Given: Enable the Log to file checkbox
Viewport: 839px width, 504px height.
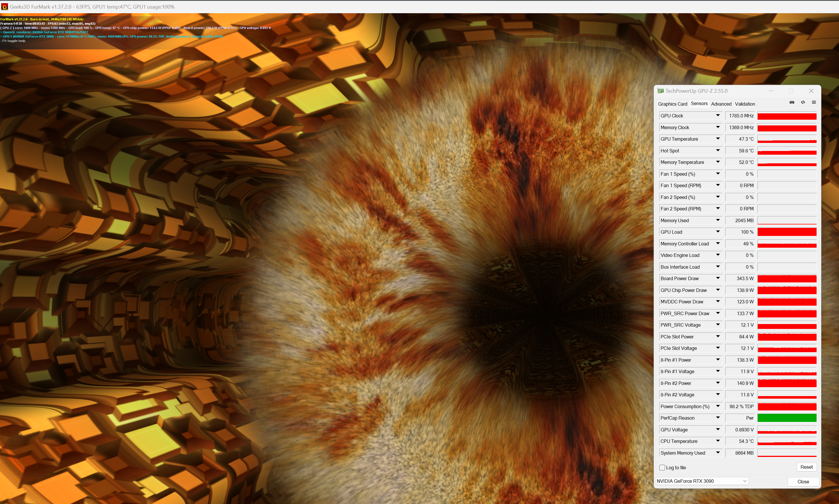Looking at the screenshot, I should pyautogui.click(x=662, y=468).
